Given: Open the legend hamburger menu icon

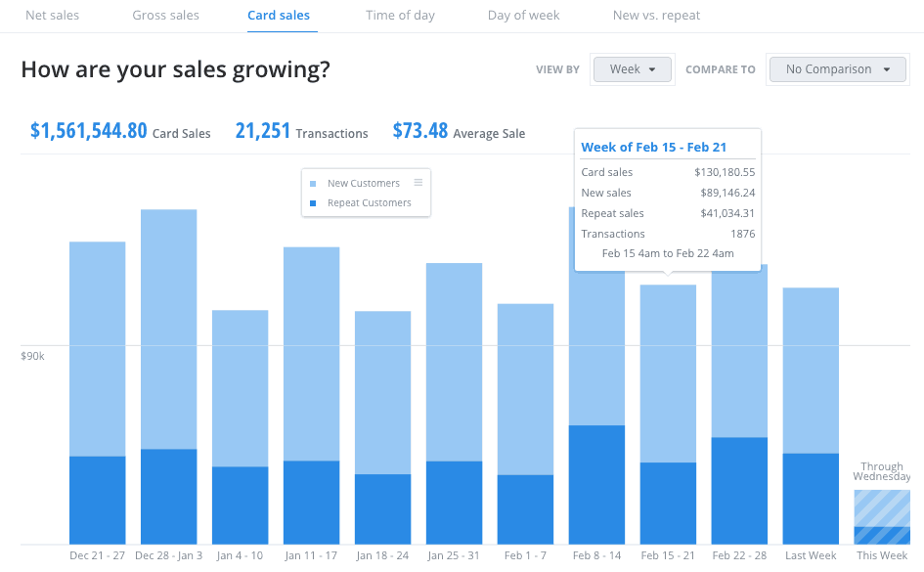Looking at the screenshot, I should [x=418, y=183].
